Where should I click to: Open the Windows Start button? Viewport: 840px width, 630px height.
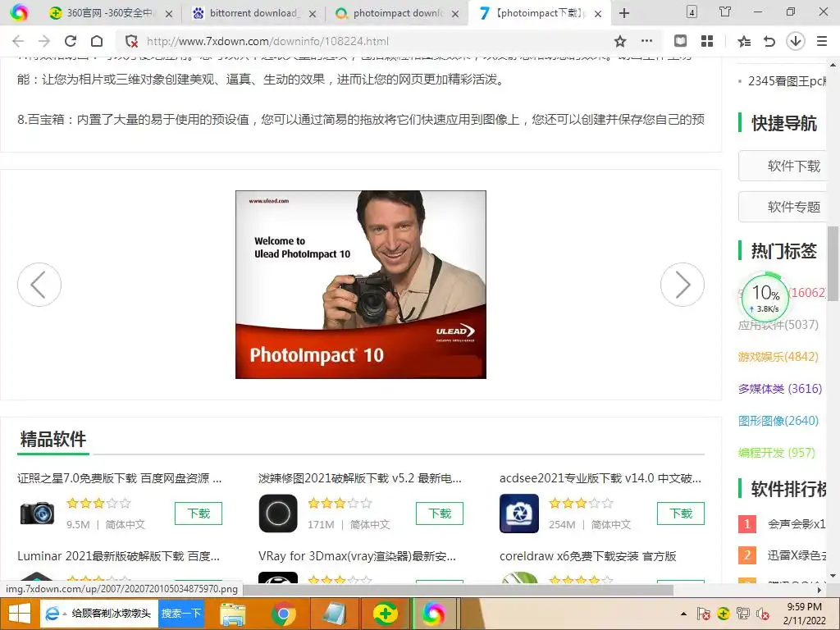20,614
